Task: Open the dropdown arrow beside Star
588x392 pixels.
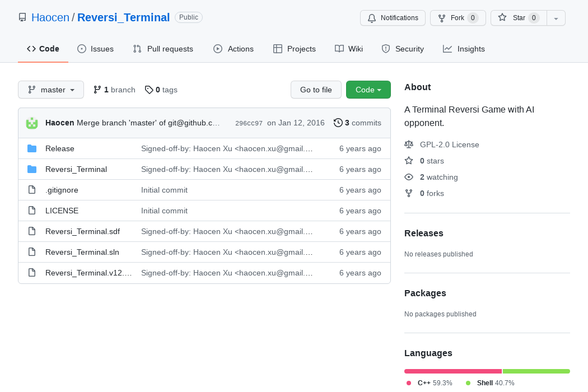Action: coord(556,18)
